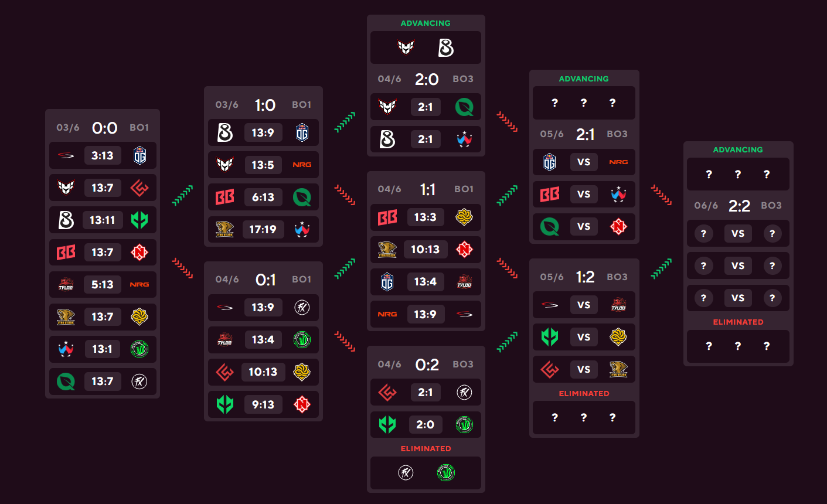Click the OG logo in the 3:13 match

point(139,155)
